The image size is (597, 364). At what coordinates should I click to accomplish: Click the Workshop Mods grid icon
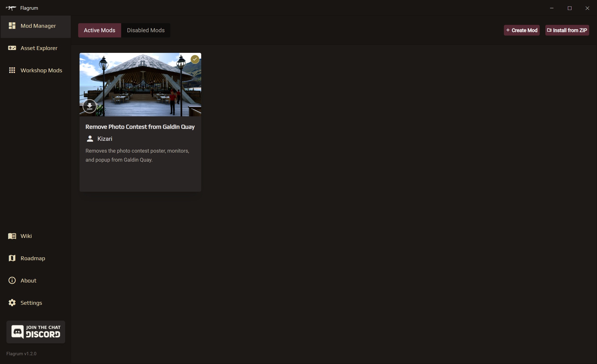12,70
